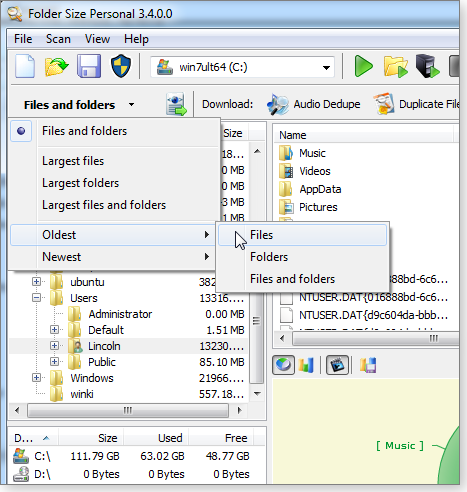
Task: Click the Audio Dedupe magnifier icon
Action: (278, 104)
